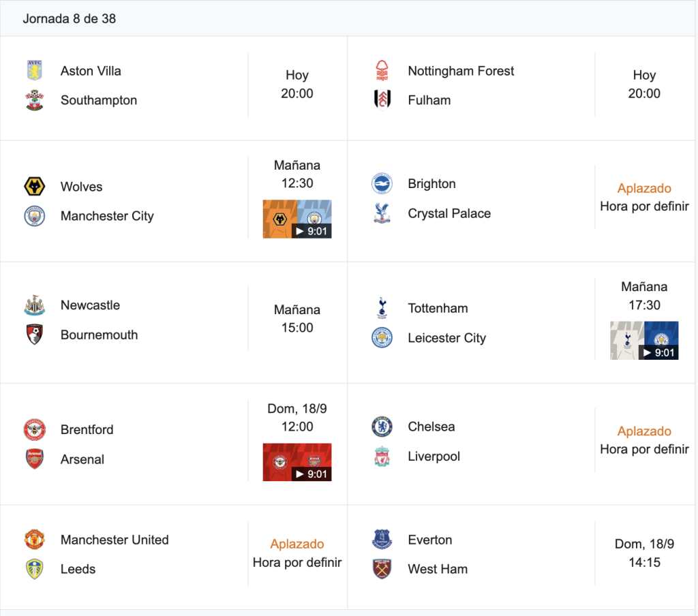The width and height of the screenshot is (698, 616).
Task: Click the Jornada 8 de 38 header
Action: [x=70, y=18]
